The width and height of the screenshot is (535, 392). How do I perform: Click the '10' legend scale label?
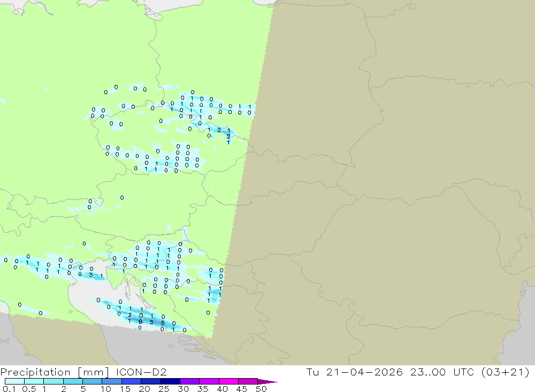[106, 389]
